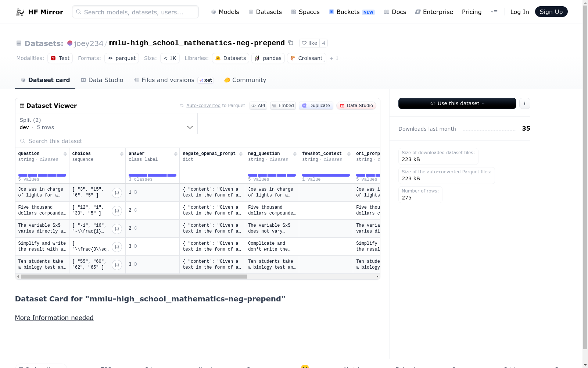Image resolution: width=588 pixels, height=368 pixels.
Task: Open the Files and versions tab
Action: [173, 80]
